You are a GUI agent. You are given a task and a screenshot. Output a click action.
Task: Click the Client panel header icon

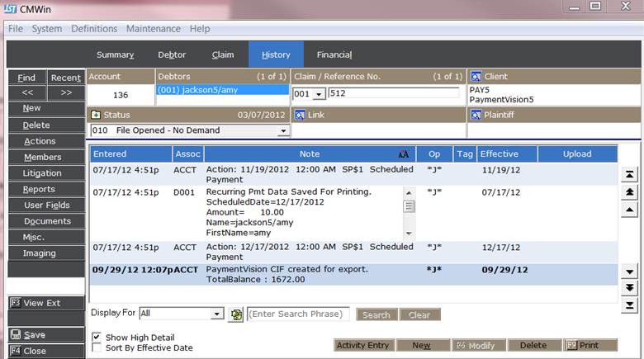point(476,77)
